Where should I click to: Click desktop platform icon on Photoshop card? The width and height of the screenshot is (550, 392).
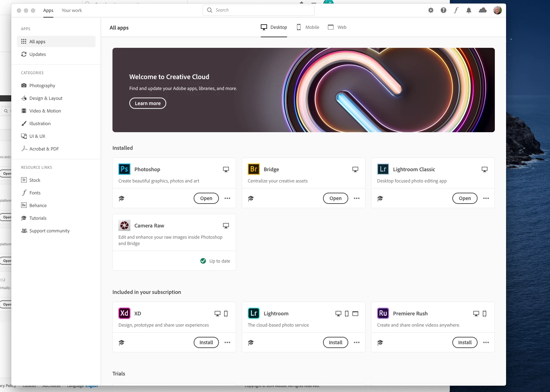[226, 169]
